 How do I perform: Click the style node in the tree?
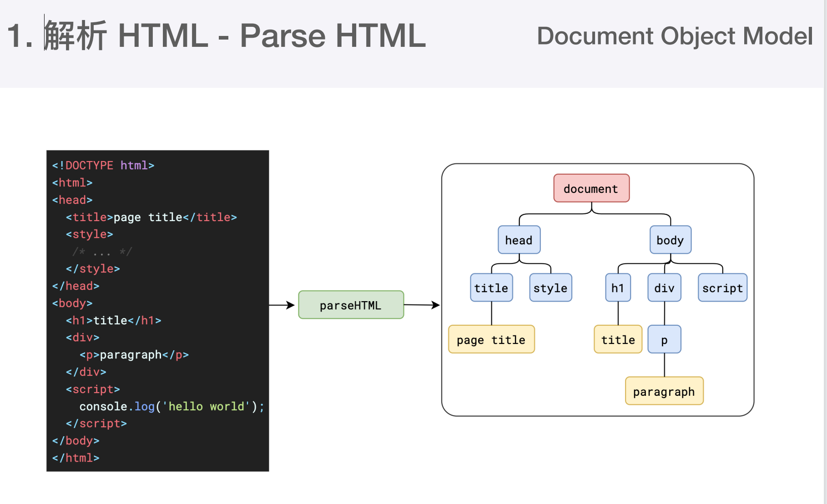click(550, 287)
